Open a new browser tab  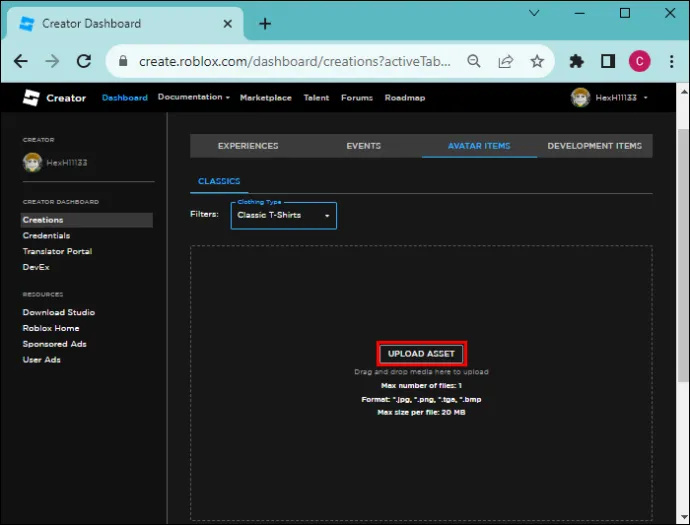click(x=265, y=23)
